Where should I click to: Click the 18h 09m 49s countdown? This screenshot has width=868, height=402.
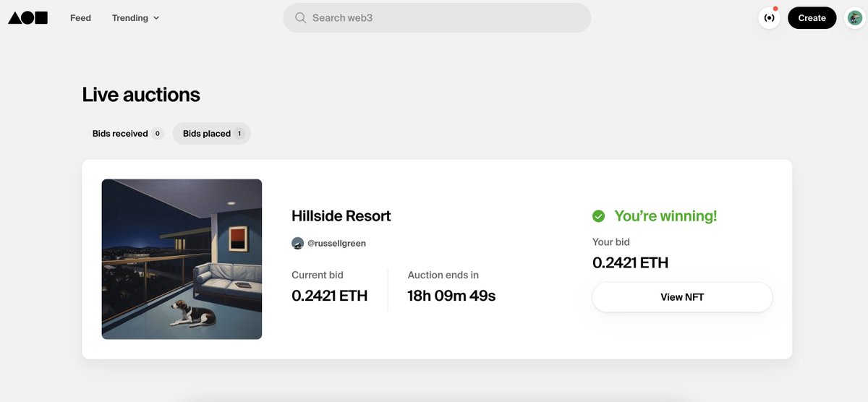(451, 296)
